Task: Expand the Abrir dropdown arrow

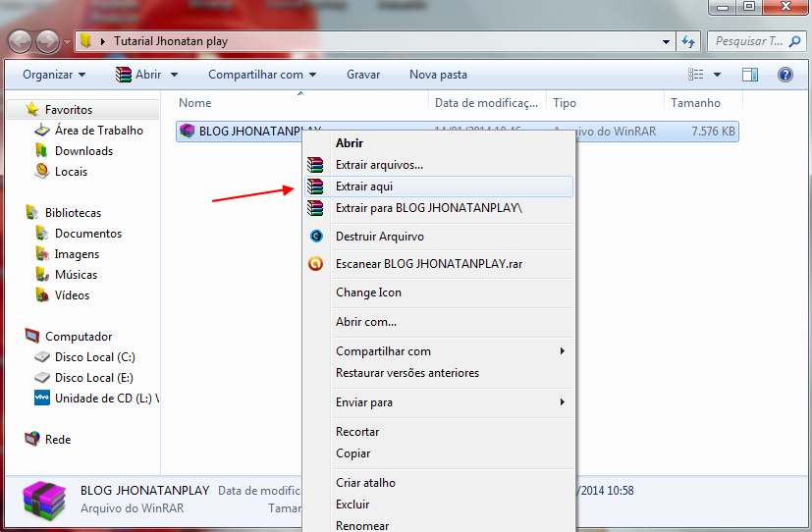Action: (x=175, y=75)
